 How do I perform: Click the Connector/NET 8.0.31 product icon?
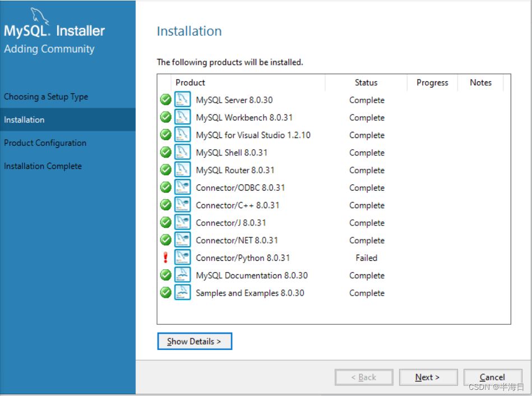pyautogui.click(x=182, y=240)
